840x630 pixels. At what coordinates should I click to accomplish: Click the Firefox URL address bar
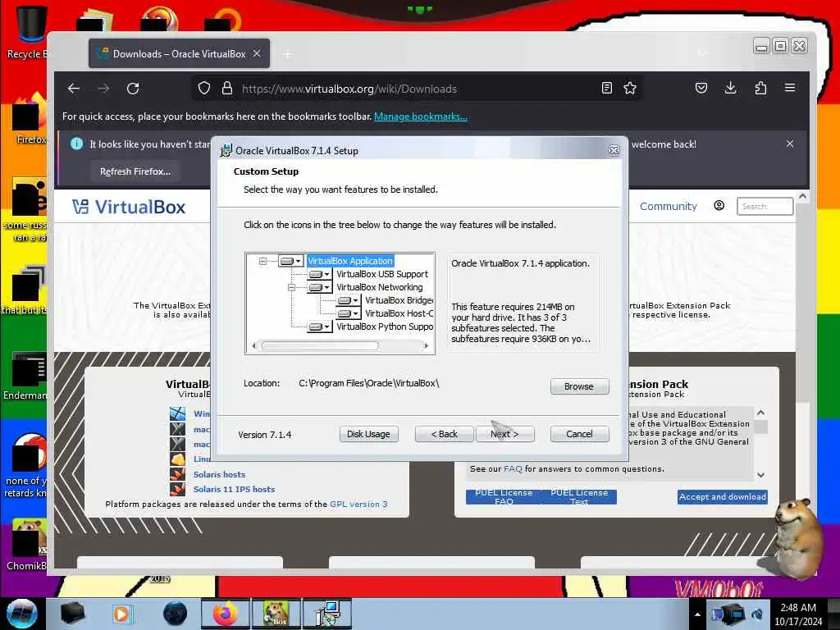418,89
